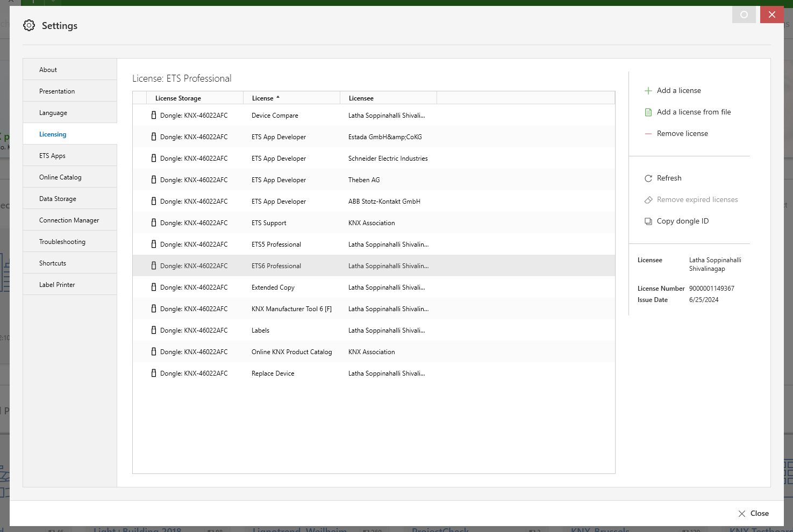This screenshot has width=793, height=532.
Task: Click dongle icon in Extended Copy row
Action: tap(154, 287)
